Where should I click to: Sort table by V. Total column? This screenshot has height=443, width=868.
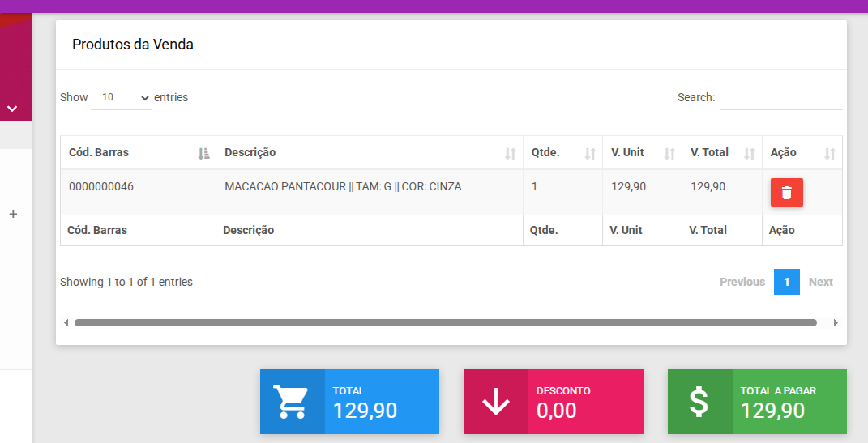click(x=721, y=153)
